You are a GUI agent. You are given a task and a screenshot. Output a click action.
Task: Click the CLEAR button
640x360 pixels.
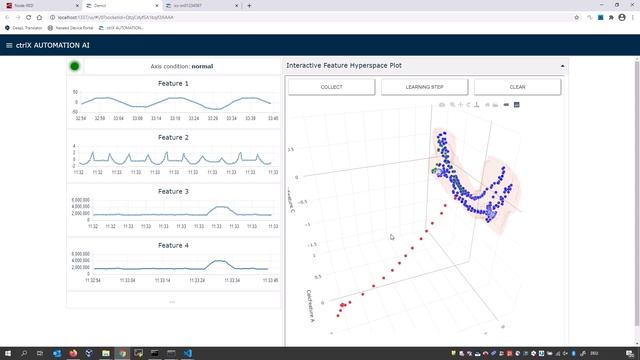tap(518, 87)
